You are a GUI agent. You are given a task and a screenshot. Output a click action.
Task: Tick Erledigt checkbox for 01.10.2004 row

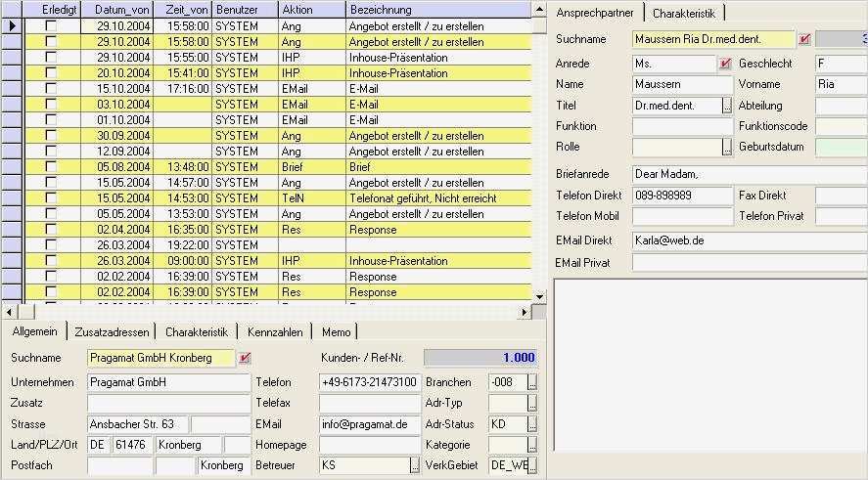tap(51, 119)
